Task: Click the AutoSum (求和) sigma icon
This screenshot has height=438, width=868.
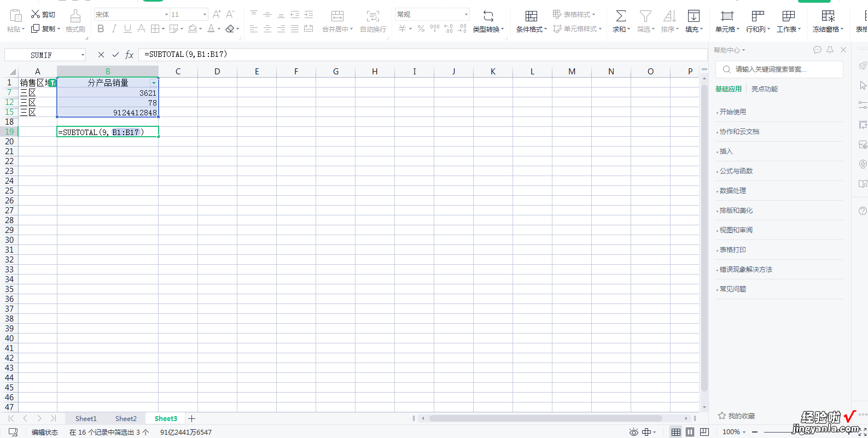Action: [621, 16]
